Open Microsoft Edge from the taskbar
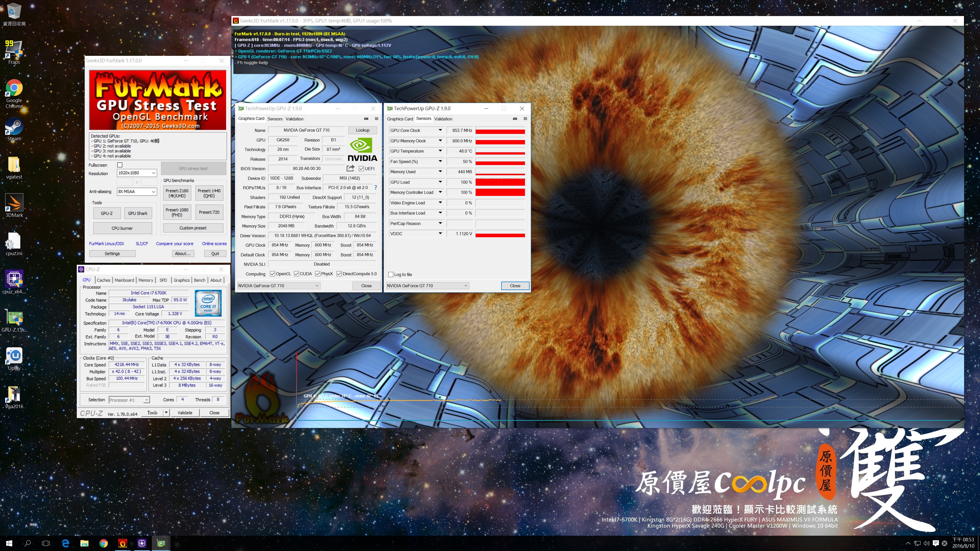 (65, 543)
